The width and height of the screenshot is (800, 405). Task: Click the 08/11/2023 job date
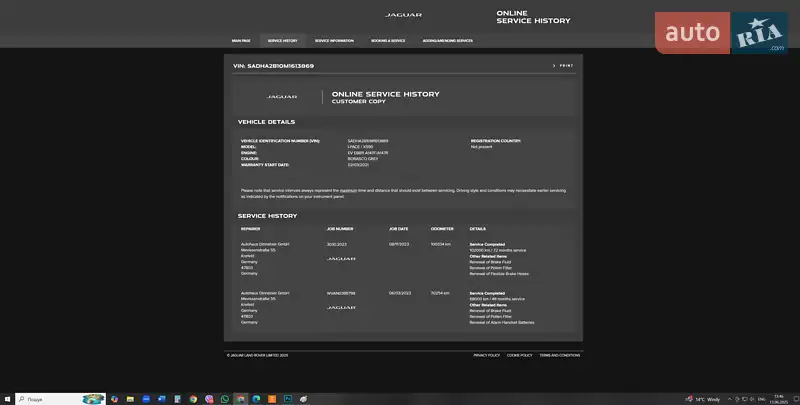pos(399,244)
